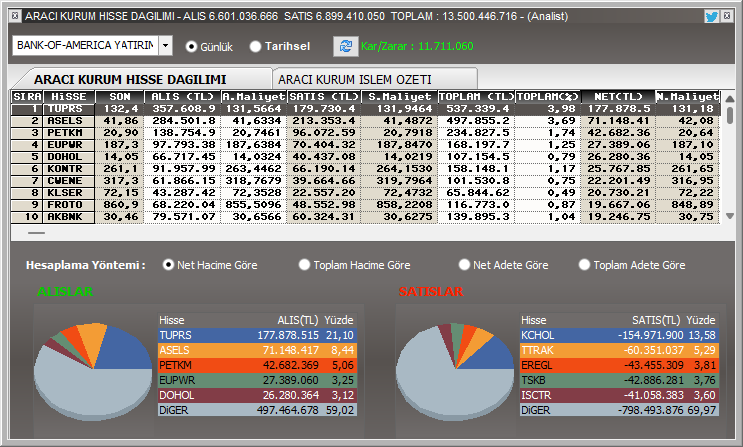
Task: Sort by S.Maliyet column header
Action: coord(399,97)
